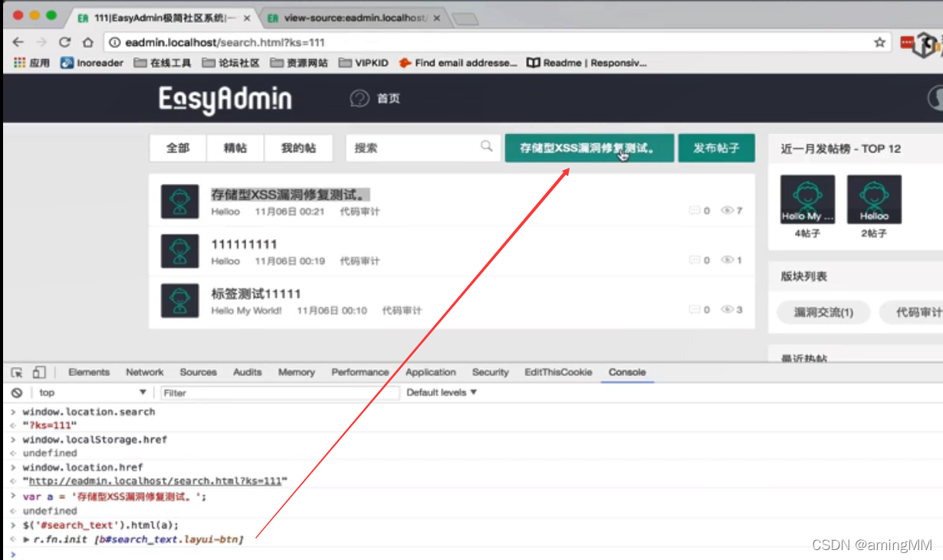This screenshot has height=560, width=943.
Task: Click the site info icon in address bar
Action: point(114,43)
